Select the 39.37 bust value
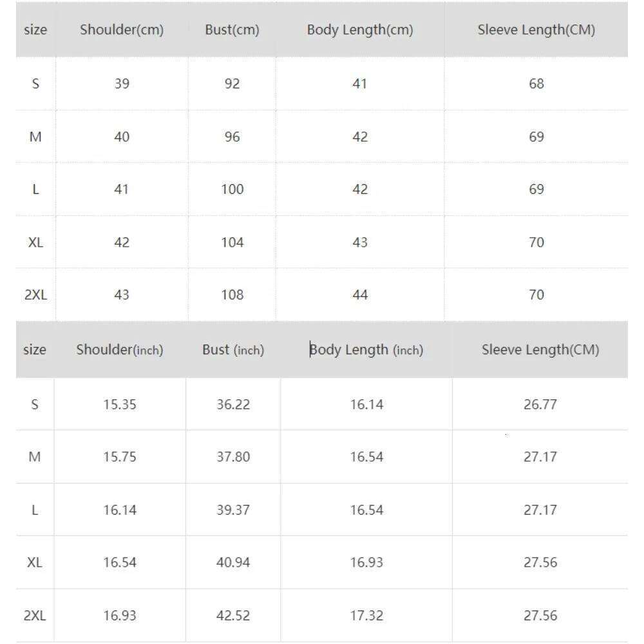 [233, 510]
